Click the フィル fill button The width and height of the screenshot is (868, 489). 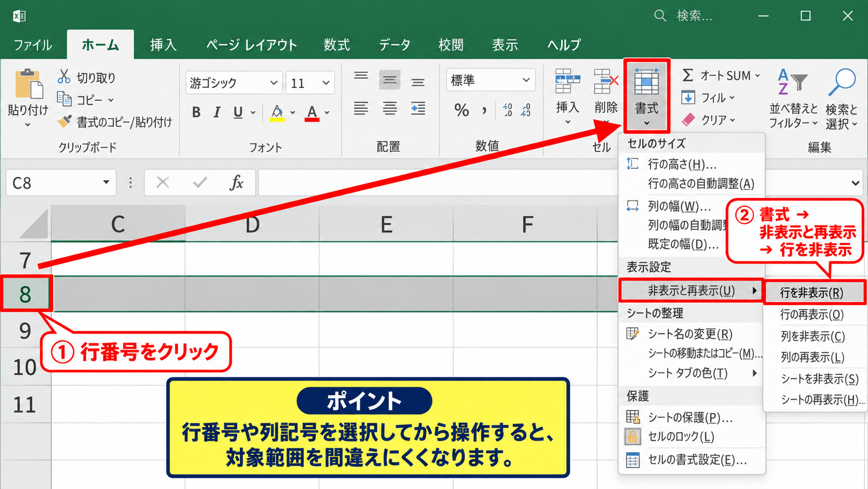(x=708, y=98)
